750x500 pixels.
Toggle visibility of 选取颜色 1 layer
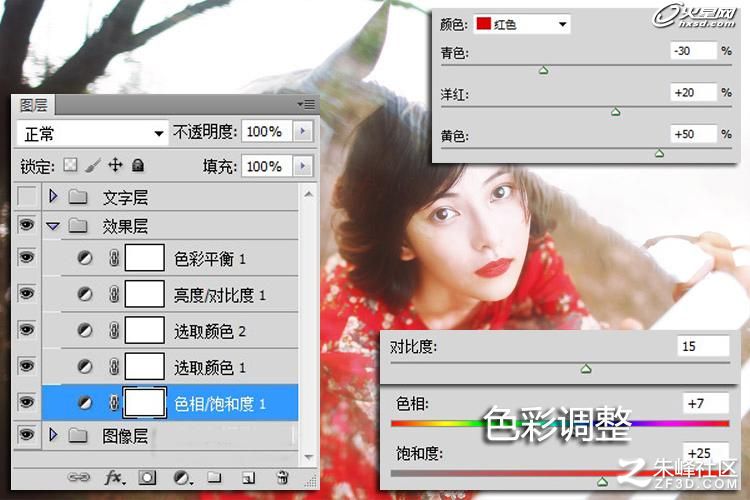click(x=26, y=366)
